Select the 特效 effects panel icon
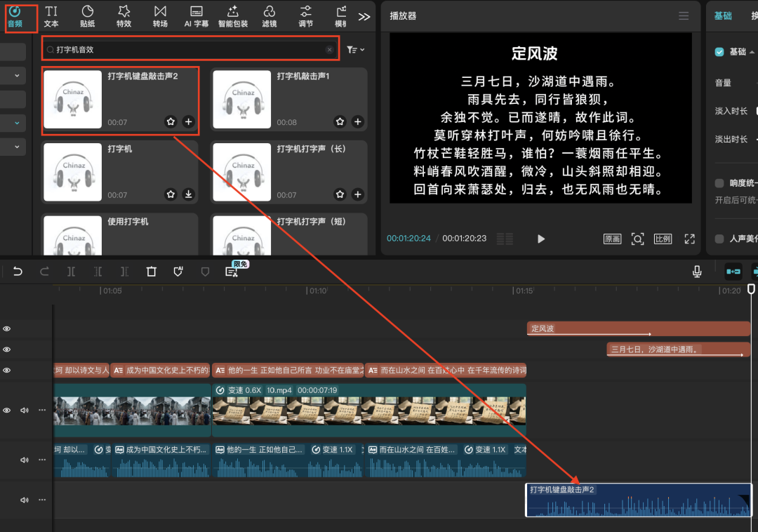 pyautogui.click(x=124, y=15)
